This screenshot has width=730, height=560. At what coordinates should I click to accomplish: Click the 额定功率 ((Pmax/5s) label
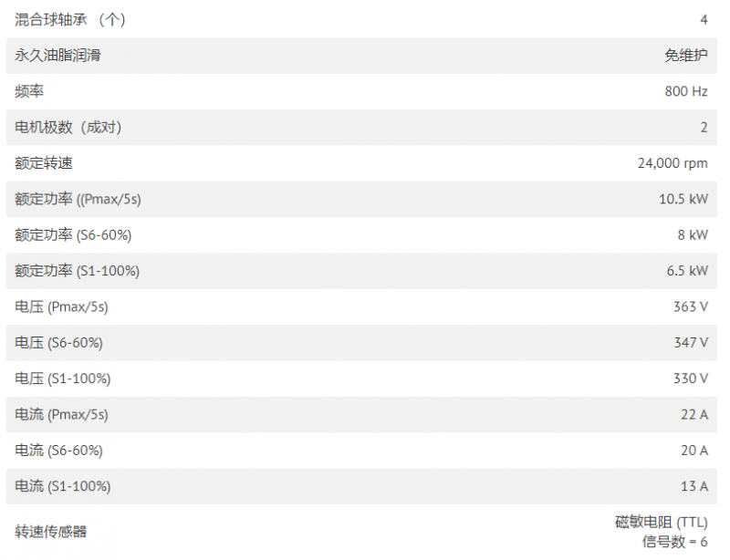tap(78, 199)
